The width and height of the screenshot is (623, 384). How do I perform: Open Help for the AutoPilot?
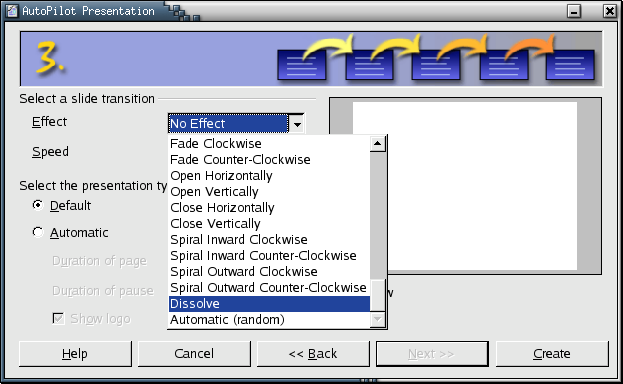pos(75,353)
